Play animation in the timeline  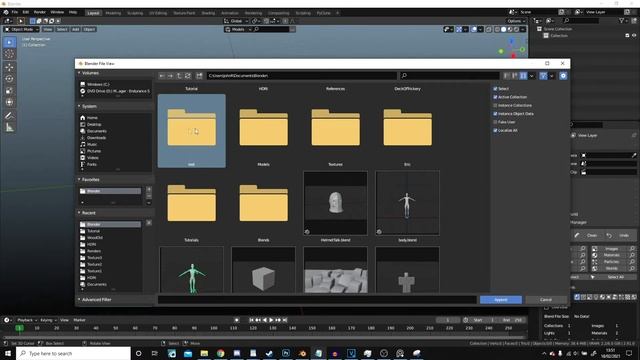click(271, 320)
